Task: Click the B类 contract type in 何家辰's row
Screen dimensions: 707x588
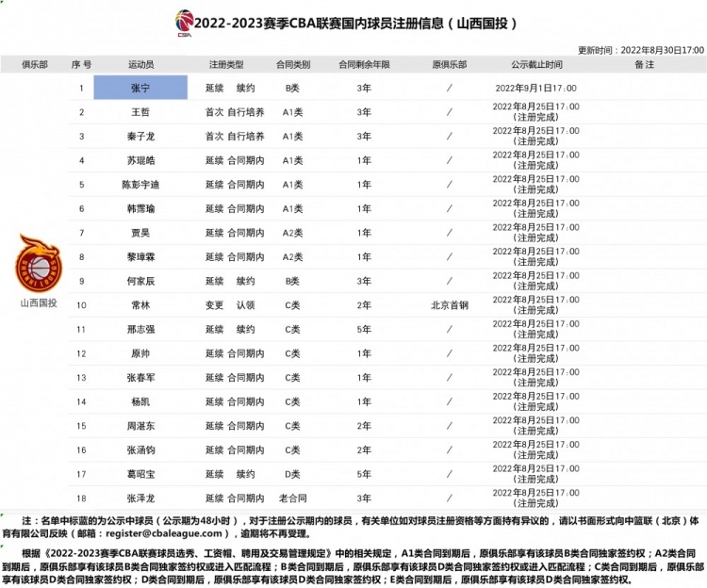Action: [292, 281]
